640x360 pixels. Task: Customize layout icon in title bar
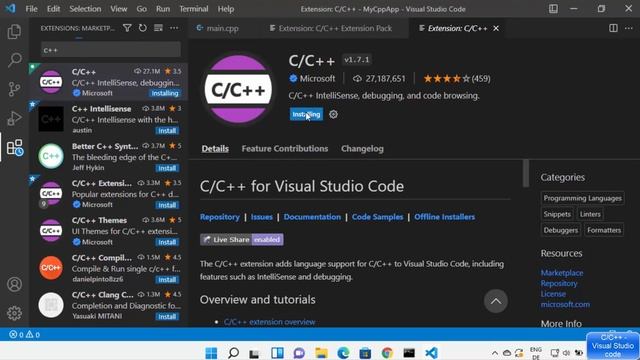click(553, 9)
